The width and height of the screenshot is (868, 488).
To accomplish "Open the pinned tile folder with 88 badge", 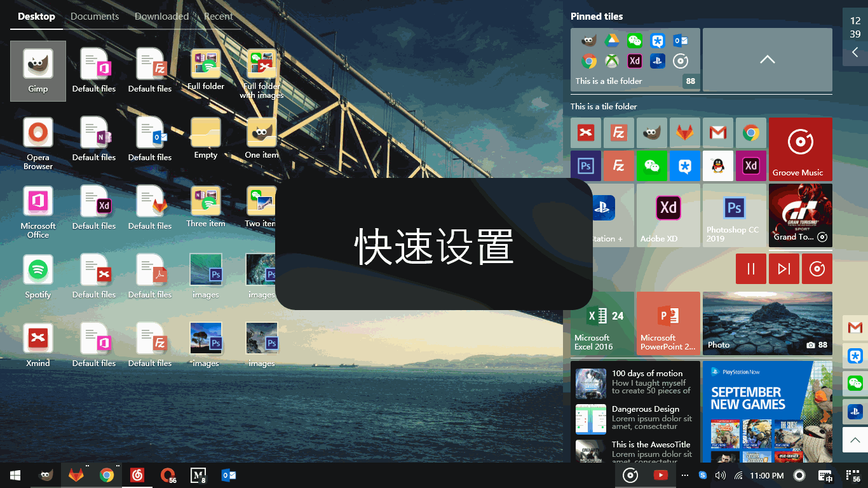I will (x=635, y=59).
